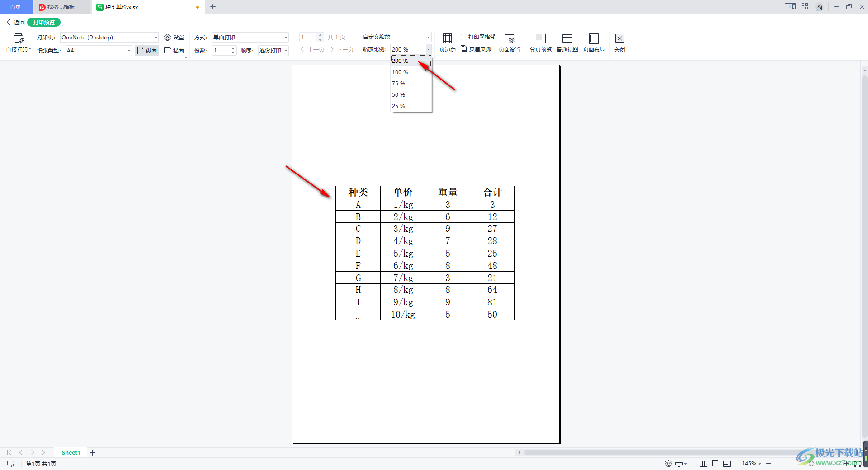Choose 100 % from the zoom list

click(400, 72)
